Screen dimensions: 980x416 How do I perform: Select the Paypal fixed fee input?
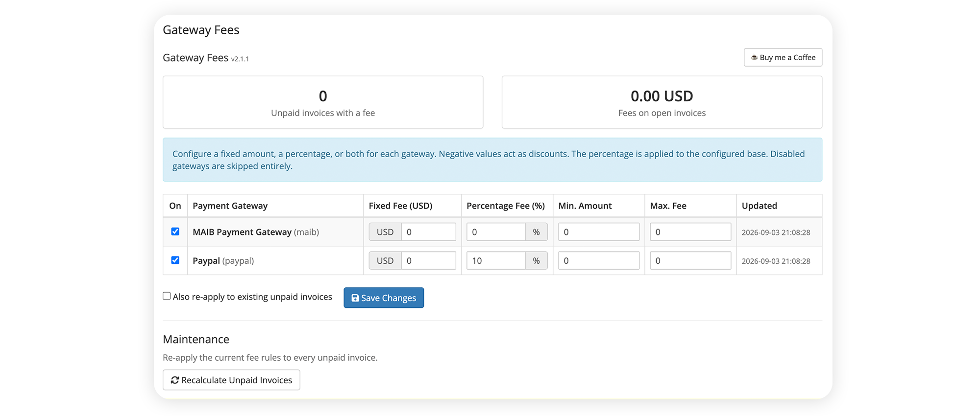(428, 261)
